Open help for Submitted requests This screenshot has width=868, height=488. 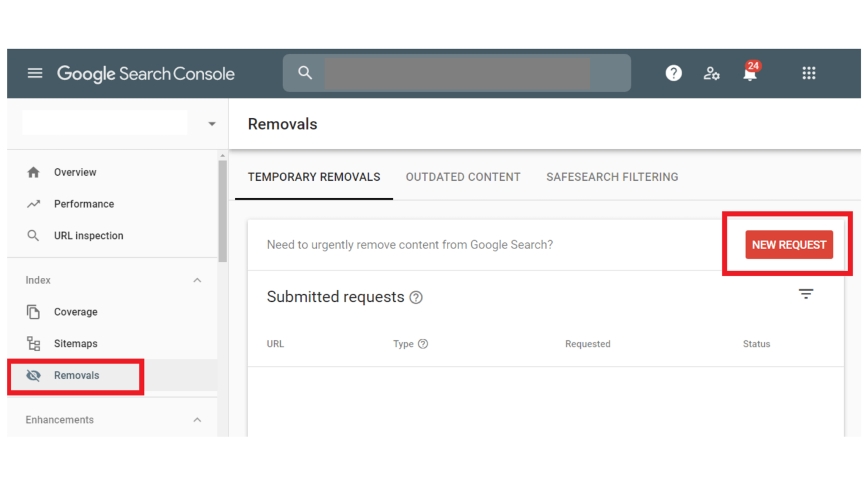pyautogui.click(x=416, y=297)
